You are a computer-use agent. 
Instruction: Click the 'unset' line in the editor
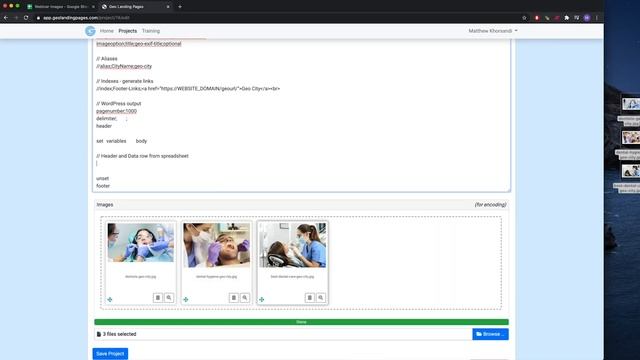coord(102,178)
